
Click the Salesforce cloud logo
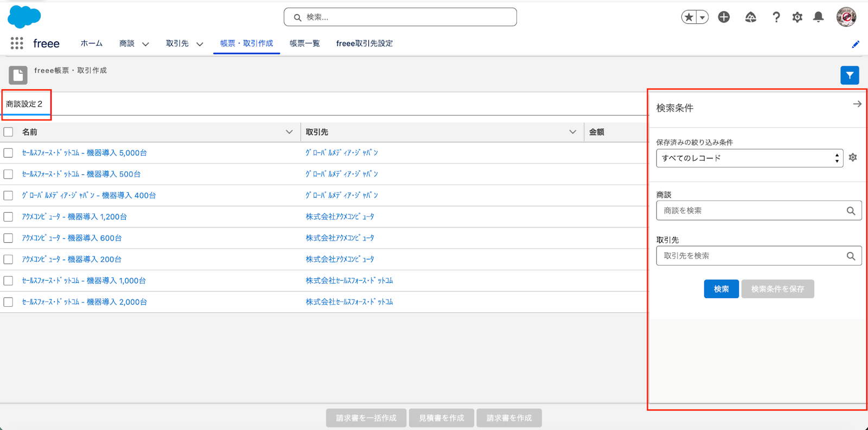24,17
